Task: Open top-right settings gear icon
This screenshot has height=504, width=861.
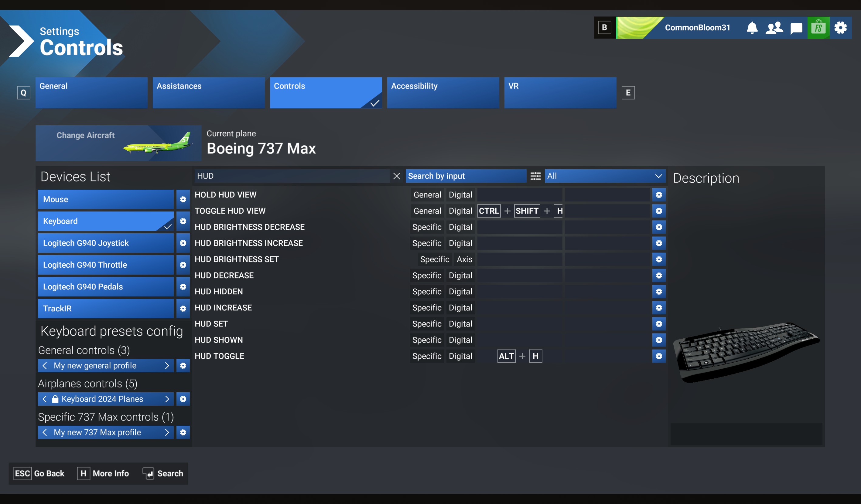Action: 841,28
